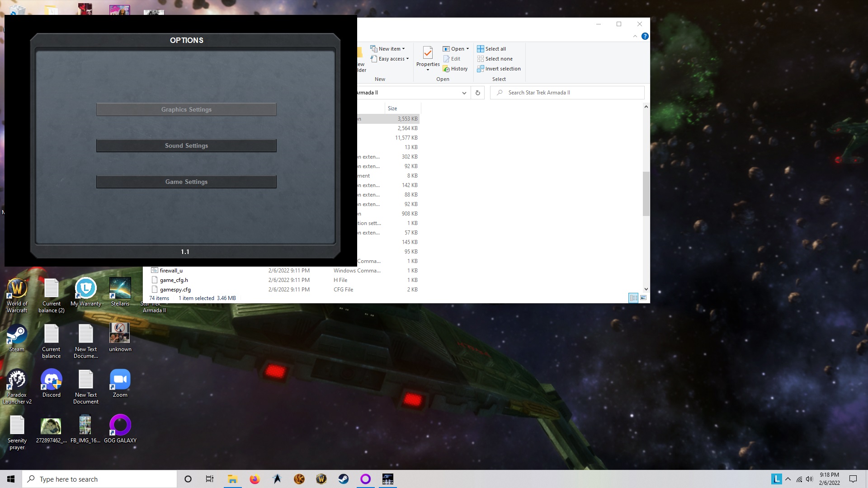Viewport: 868px width, 488px height.
Task: Open File Explorer from taskbar
Action: pos(232,479)
